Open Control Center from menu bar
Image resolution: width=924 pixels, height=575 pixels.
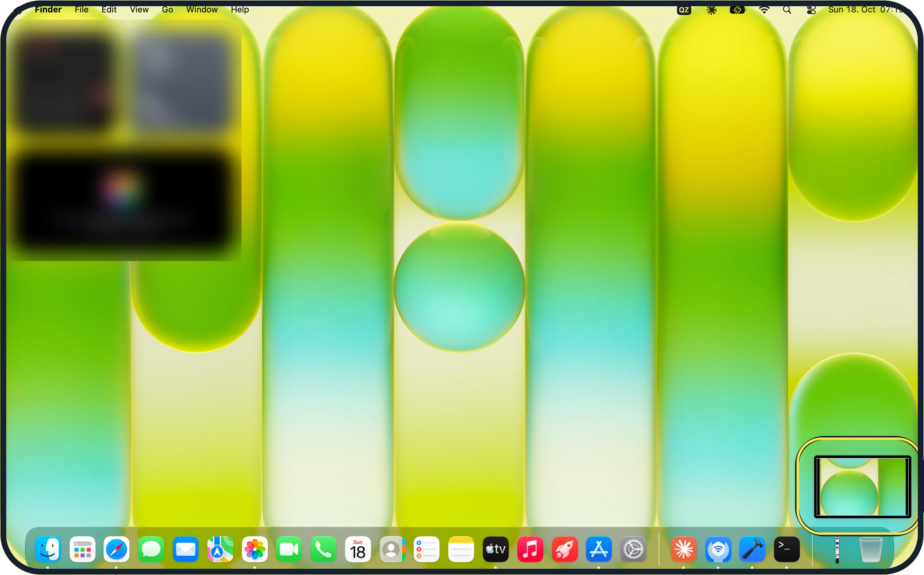point(811,10)
